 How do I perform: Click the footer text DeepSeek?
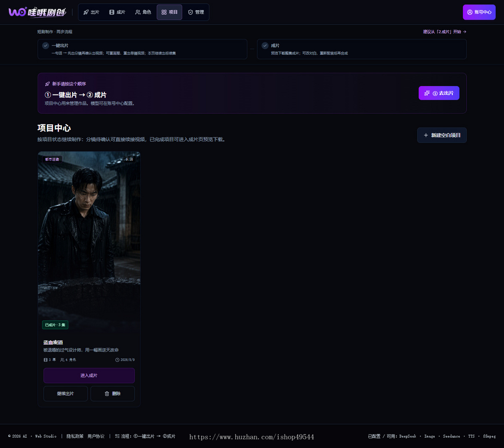click(407, 436)
